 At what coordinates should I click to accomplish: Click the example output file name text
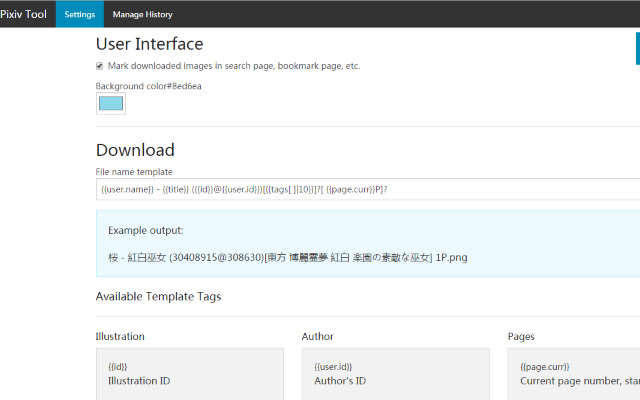coord(287,257)
